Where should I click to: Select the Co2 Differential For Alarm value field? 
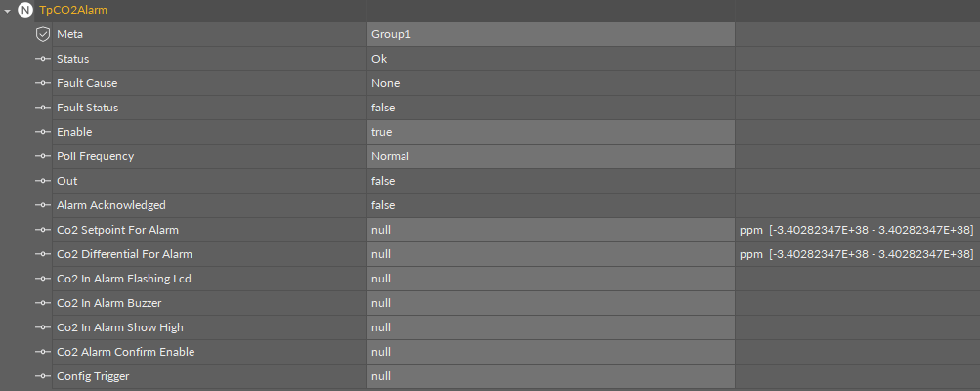coord(550,254)
